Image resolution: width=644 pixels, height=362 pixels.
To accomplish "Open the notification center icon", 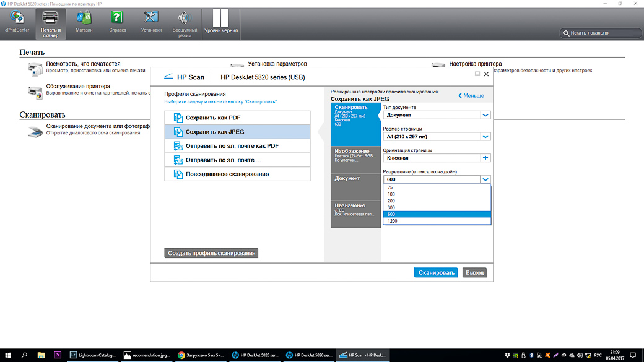I will tap(633, 355).
